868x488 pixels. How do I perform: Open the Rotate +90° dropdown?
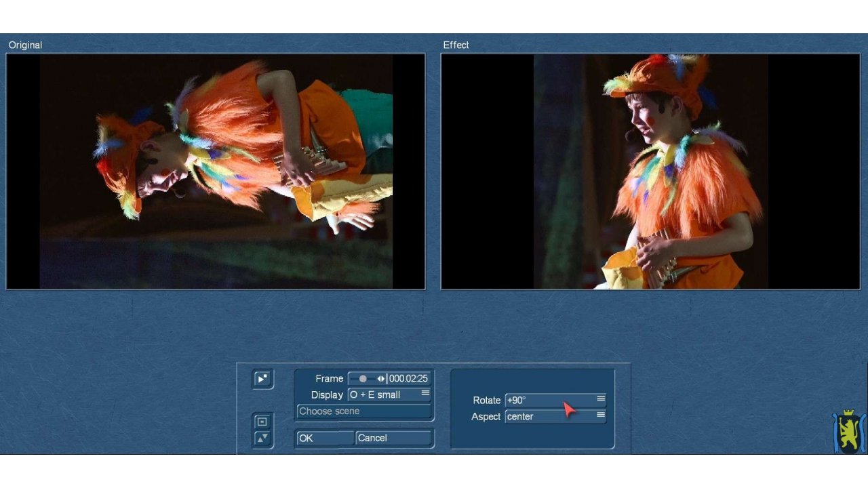point(555,400)
